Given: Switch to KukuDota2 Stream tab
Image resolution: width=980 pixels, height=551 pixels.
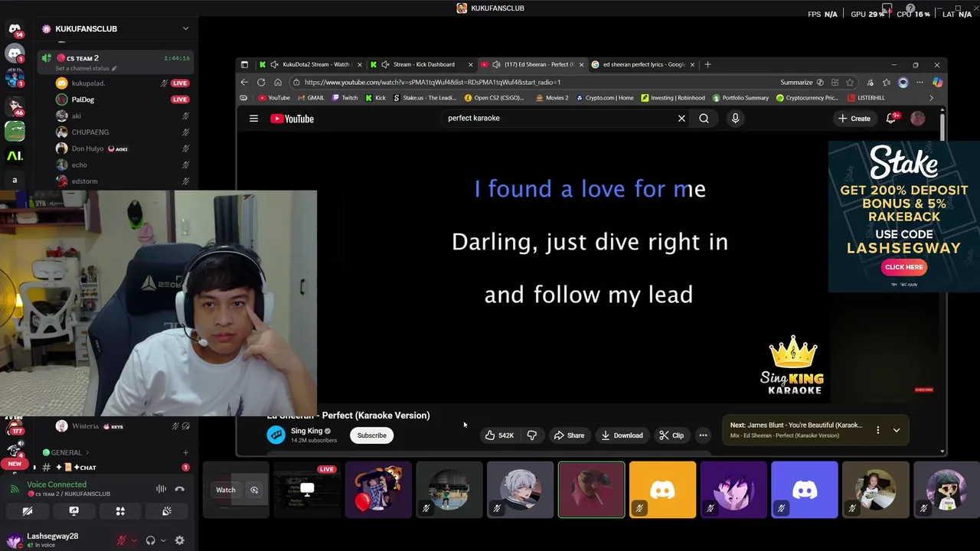Looking at the screenshot, I should [x=310, y=64].
